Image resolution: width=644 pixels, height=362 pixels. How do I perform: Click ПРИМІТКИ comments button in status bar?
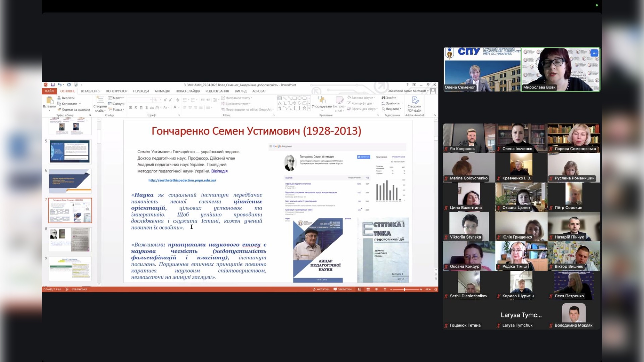[x=342, y=289]
